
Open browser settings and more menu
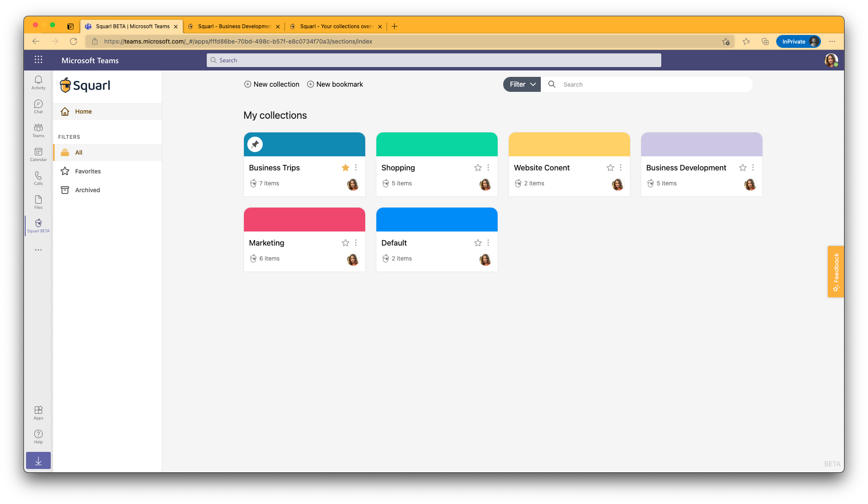point(832,41)
